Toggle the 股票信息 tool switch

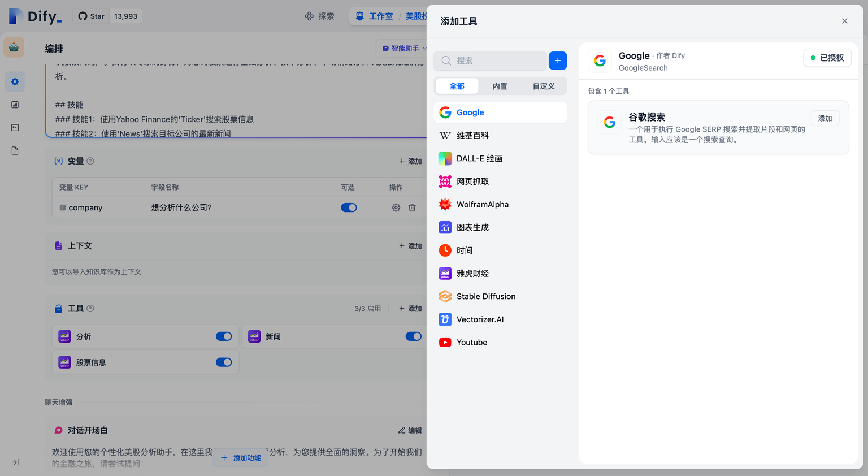[224, 362]
